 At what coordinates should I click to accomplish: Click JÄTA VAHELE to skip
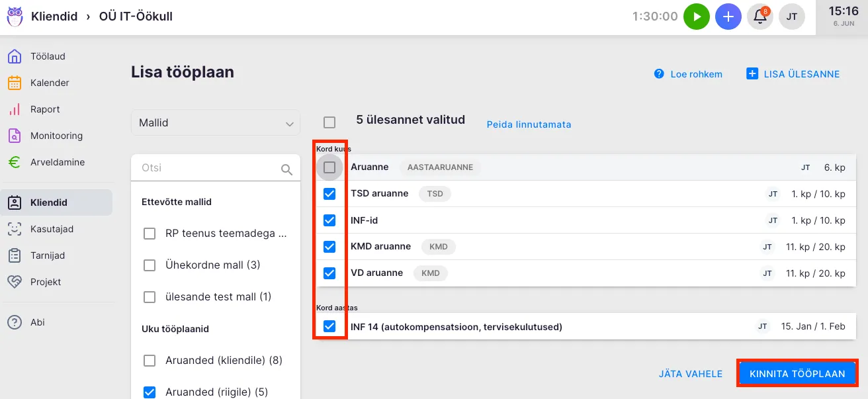coord(691,374)
